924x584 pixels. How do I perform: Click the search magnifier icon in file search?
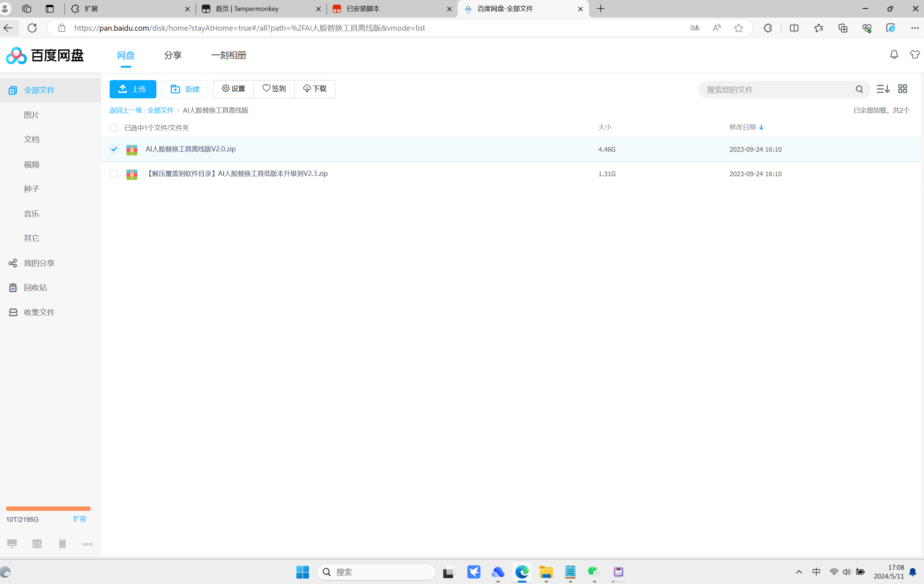pyautogui.click(x=859, y=90)
